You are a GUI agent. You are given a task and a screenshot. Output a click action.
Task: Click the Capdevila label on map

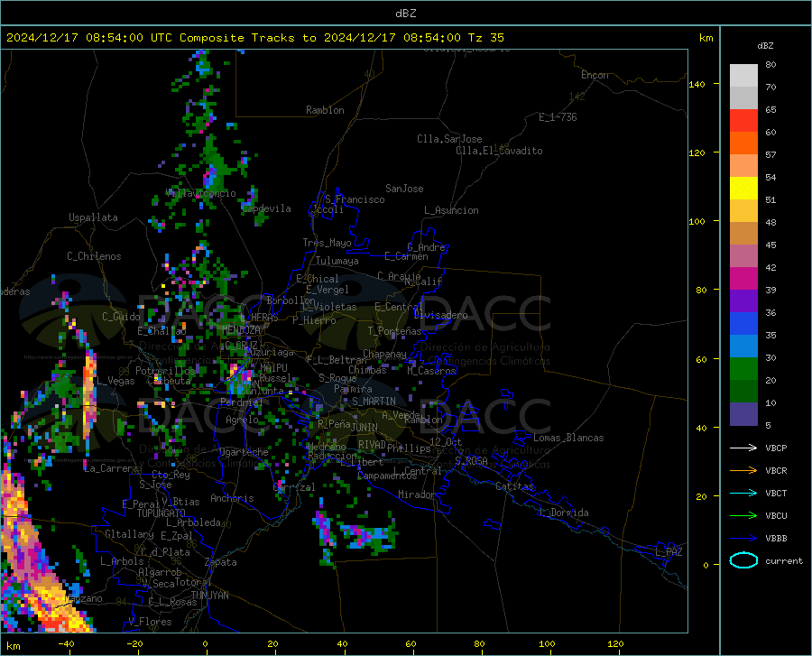[266, 208]
